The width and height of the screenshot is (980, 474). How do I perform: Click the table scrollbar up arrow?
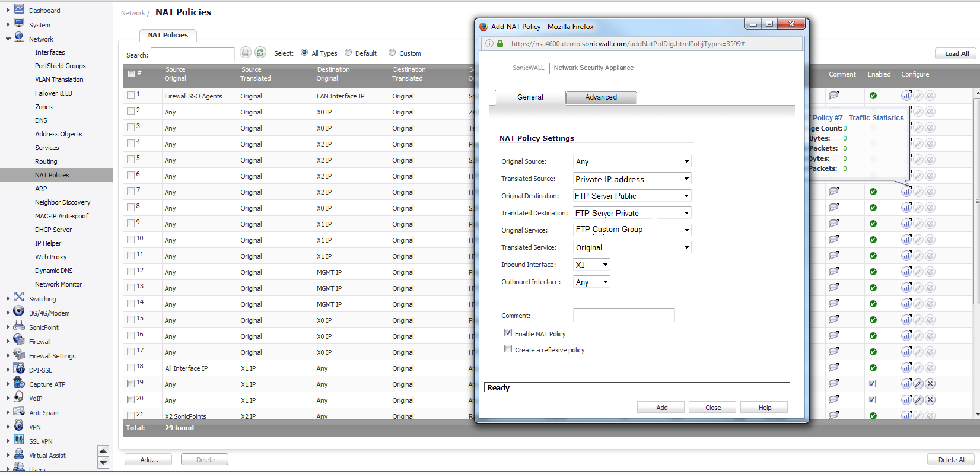point(977,94)
